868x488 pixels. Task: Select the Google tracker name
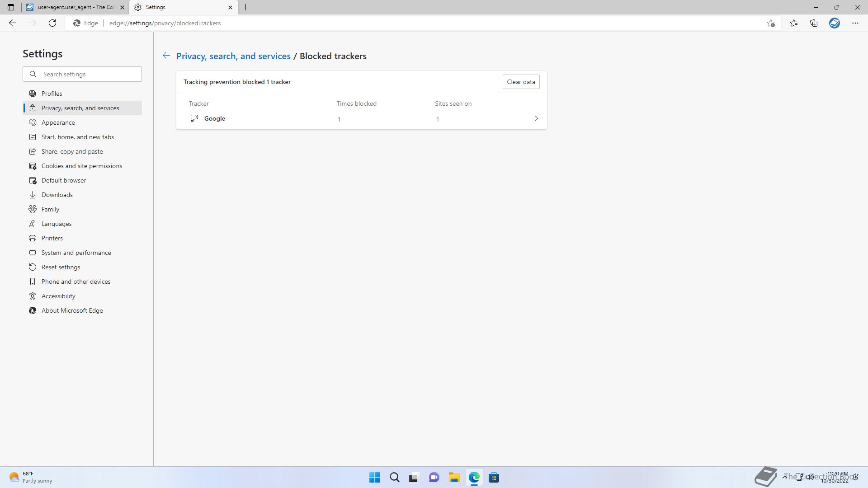click(x=214, y=118)
